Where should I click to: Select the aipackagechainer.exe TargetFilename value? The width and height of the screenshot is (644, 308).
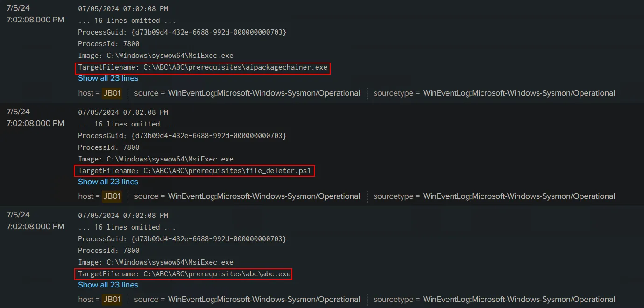(x=204, y=68)
